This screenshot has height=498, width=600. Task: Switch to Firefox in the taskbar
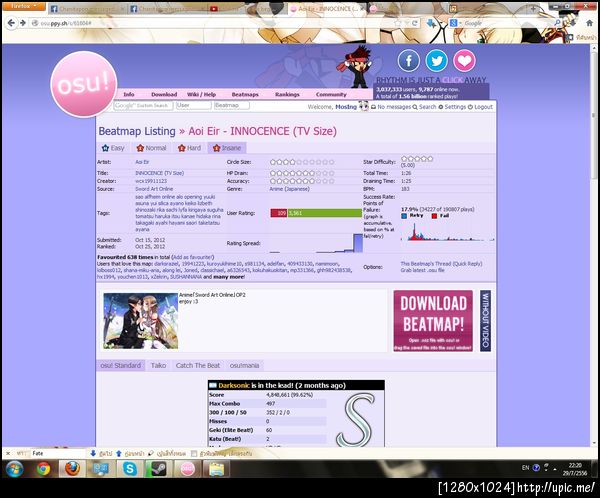click(x=72, y=469)
